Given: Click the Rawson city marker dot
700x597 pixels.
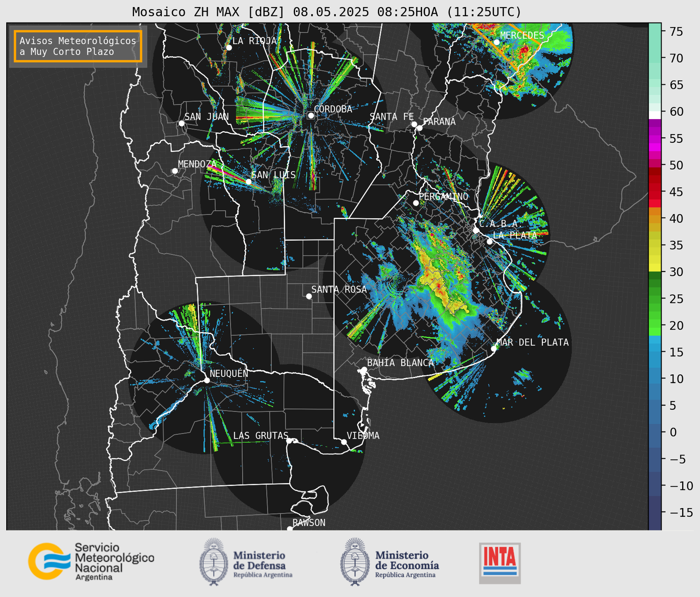Looking at the screenshot, I should click(x=290, y=529).
